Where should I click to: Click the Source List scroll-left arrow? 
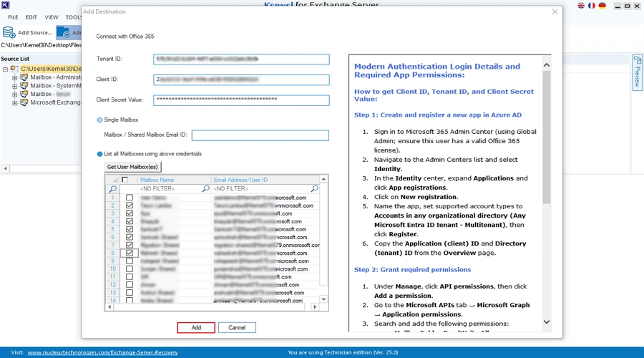[x=5, y=168]
